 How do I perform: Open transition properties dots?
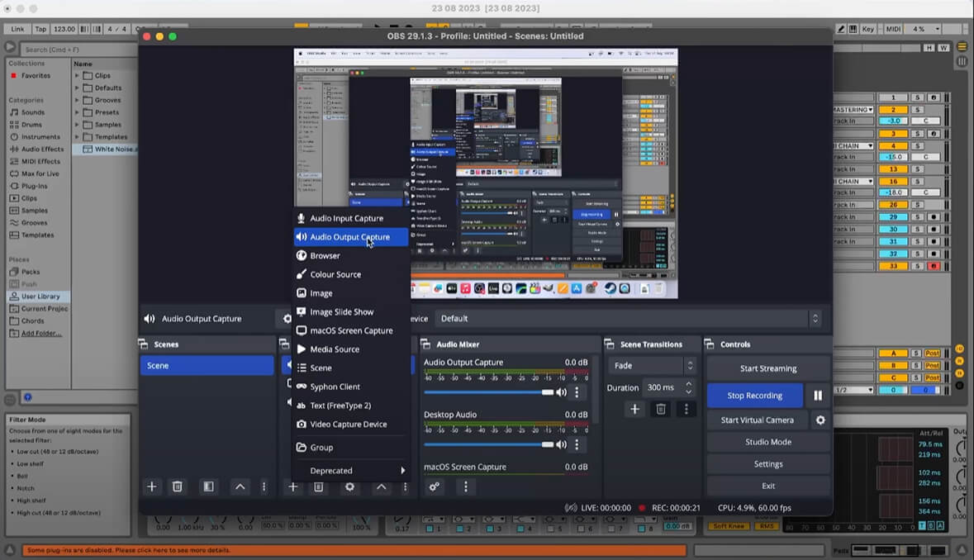pos(687,409)
